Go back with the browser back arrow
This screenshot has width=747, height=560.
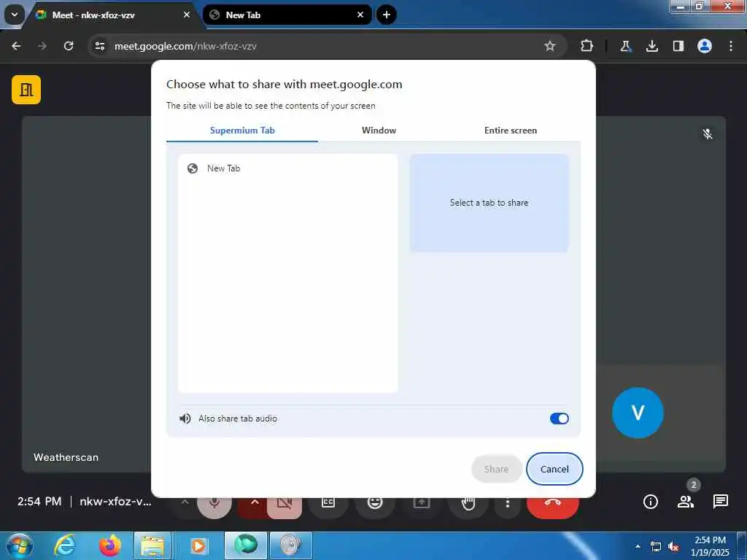pos(16,46)
